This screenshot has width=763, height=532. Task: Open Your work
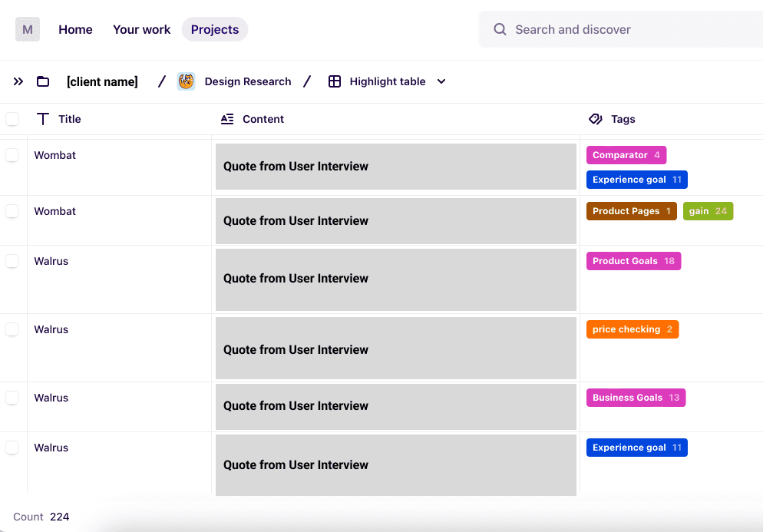[141, 29]
